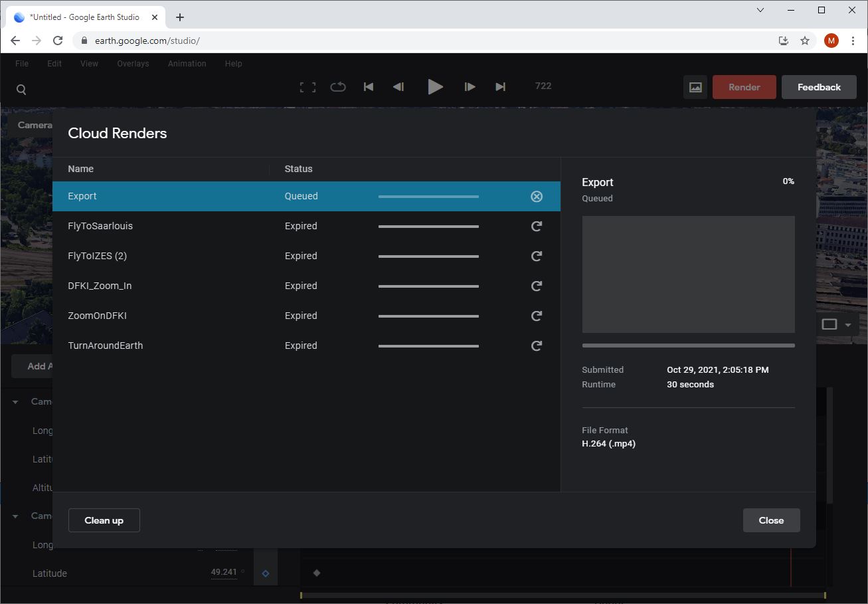This screenshot has height=604, width=868.
Task: Click the Status column header
Action: click(298, 169)
